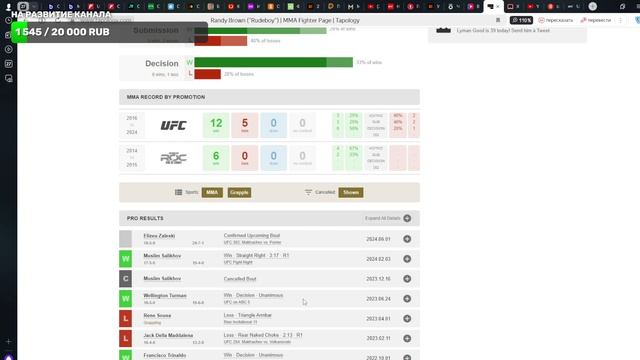640x360 pixels.
Task: Click the page title in the address bar
Action: (x=285, y=20)
